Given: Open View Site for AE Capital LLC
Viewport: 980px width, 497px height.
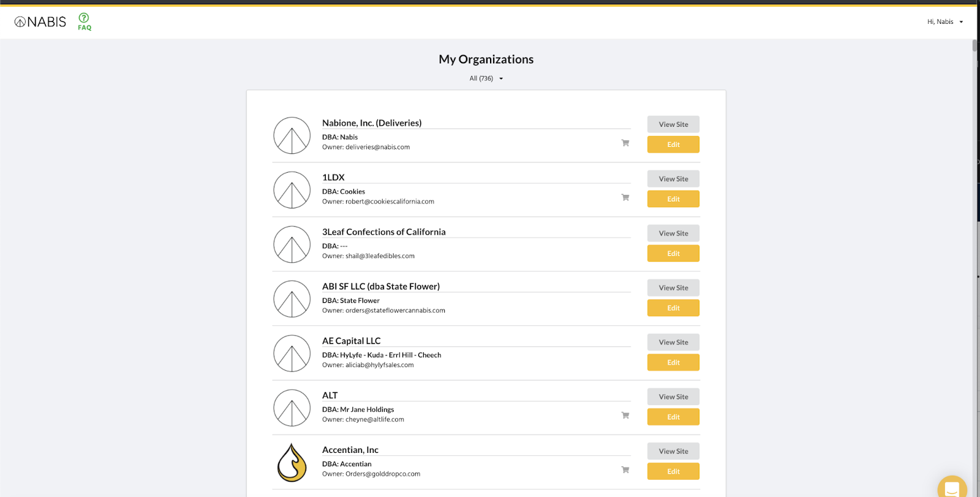Looking at the screenshot, I should tap(673, 343).
